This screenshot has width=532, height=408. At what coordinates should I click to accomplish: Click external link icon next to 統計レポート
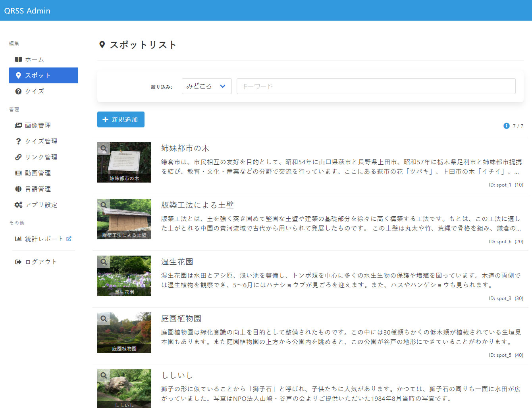pyautogui.click(x=69, y=239)
